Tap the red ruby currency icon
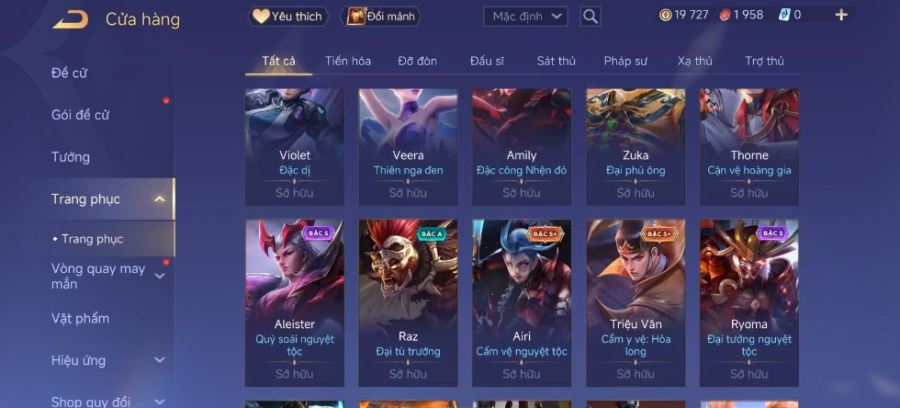This screenshot has width=900, height=408. (725, 15)
